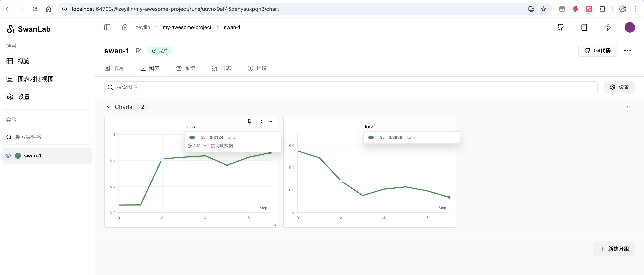Collapse the Charts section chevron
The height and width of the screenshot is (275, 644).
tap(109, 107)
